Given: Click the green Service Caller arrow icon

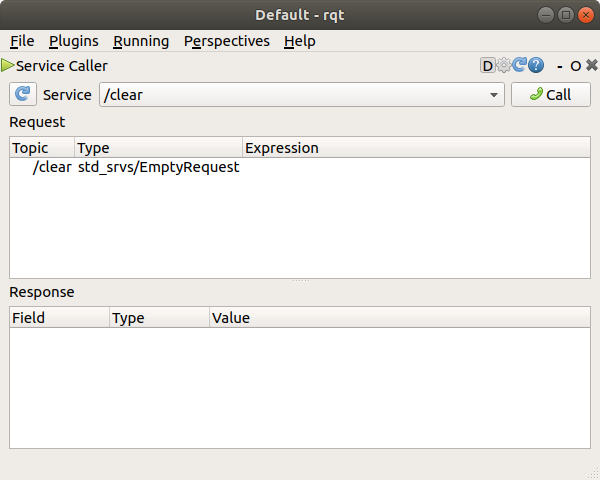Looking at the screenshot, I should coord(8,66).
